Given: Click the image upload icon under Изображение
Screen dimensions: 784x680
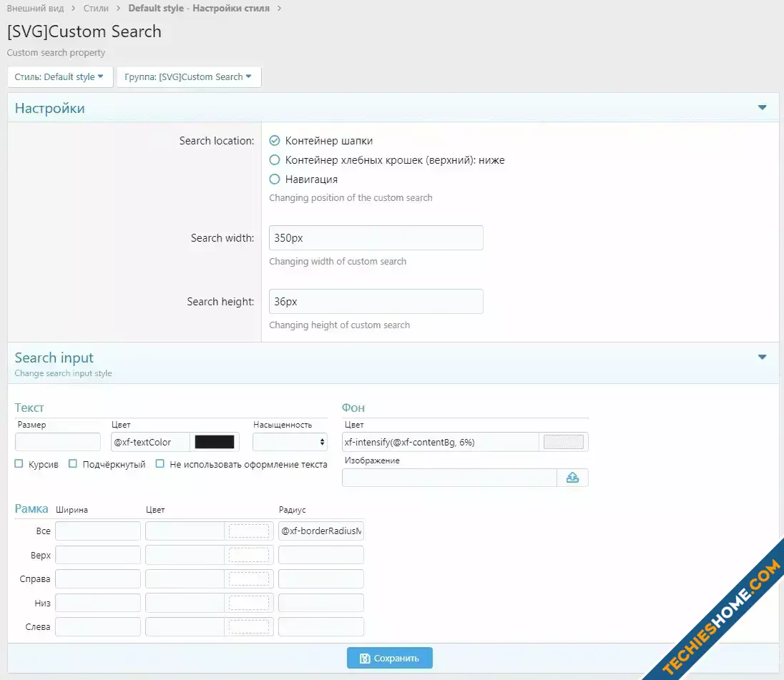Looking at the screenshot, I should pyautogui.click(x=572, y=478).
